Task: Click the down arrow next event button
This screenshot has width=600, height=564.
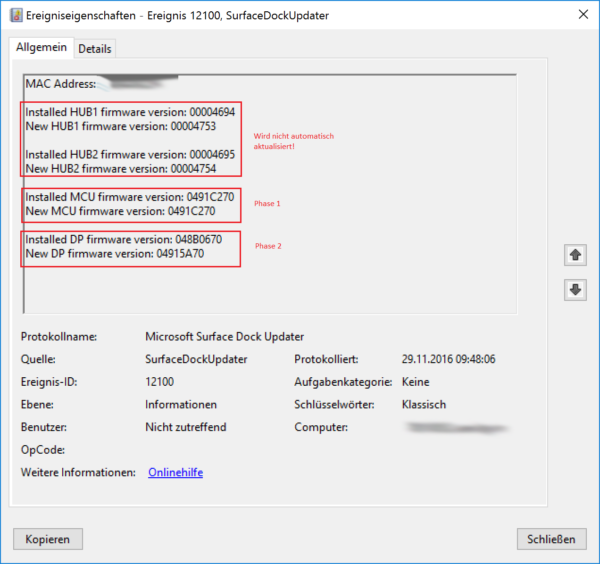Action: pos(575,290)
